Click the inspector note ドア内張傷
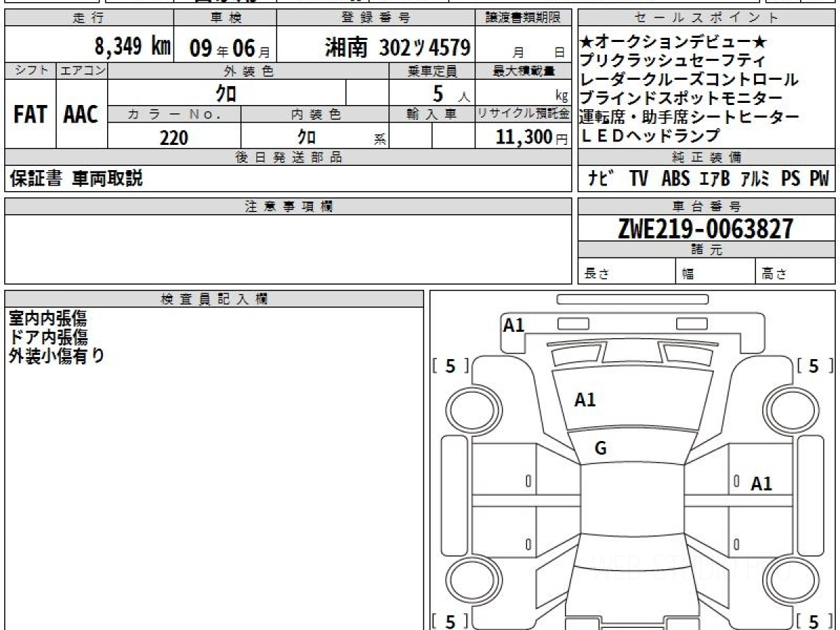 48,337
